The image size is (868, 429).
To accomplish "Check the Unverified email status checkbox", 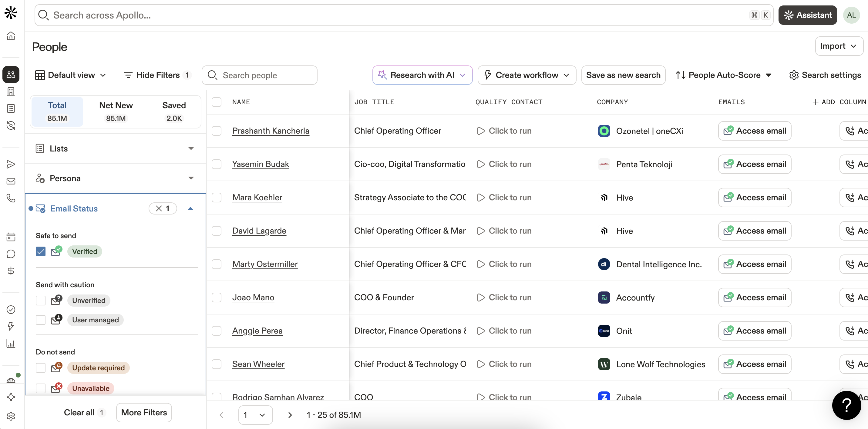I will (x=40, y=300).
